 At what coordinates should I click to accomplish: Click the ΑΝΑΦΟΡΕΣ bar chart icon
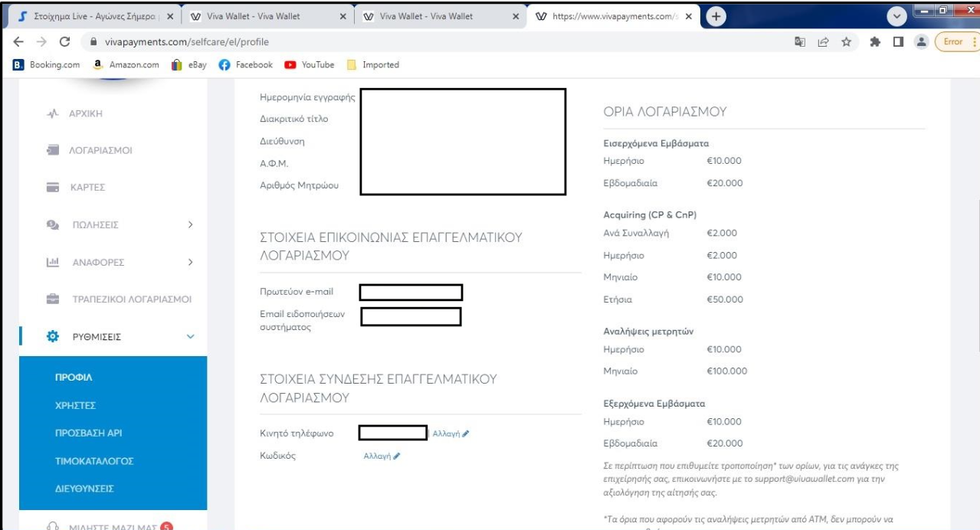click(x=52, y=263)
